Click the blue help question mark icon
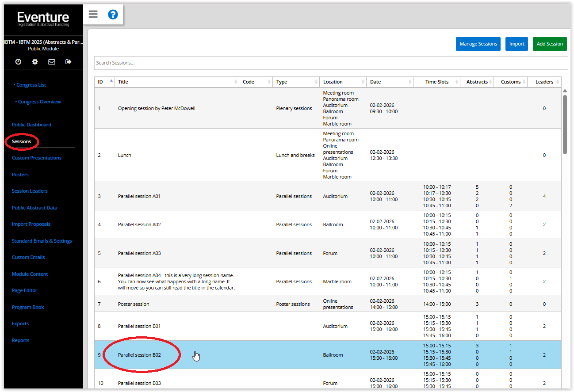Screen dimensions: 574x392 pos(113,15)
